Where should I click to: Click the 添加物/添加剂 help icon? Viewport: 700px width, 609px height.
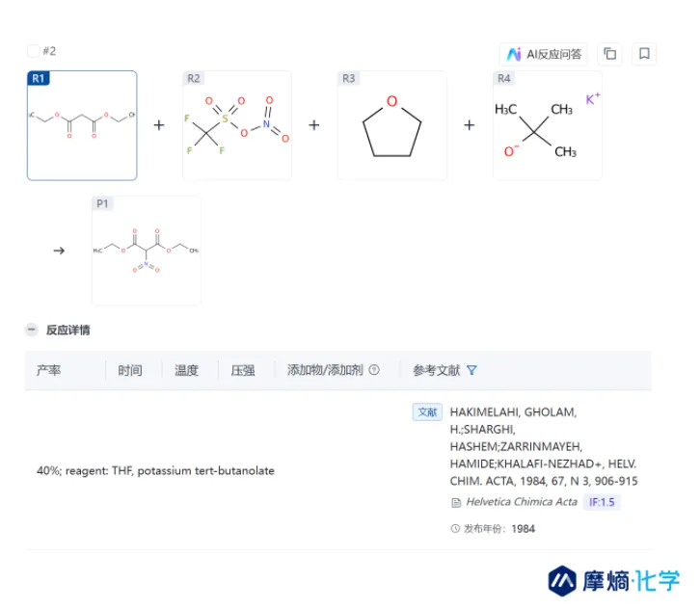374,370
